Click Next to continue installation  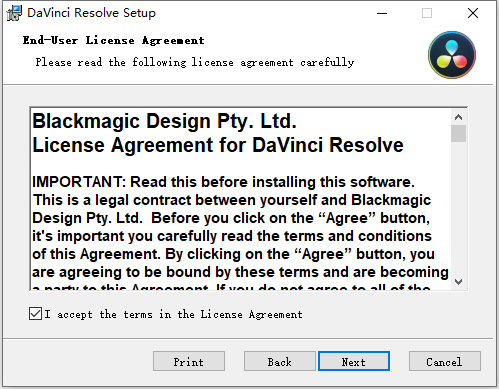354,361
